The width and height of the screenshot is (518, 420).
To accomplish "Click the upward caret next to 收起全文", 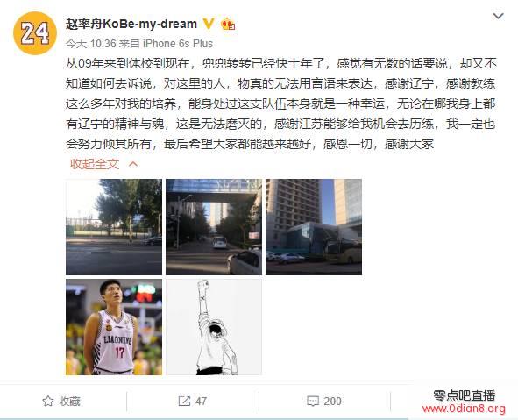I will pos(133,164).
